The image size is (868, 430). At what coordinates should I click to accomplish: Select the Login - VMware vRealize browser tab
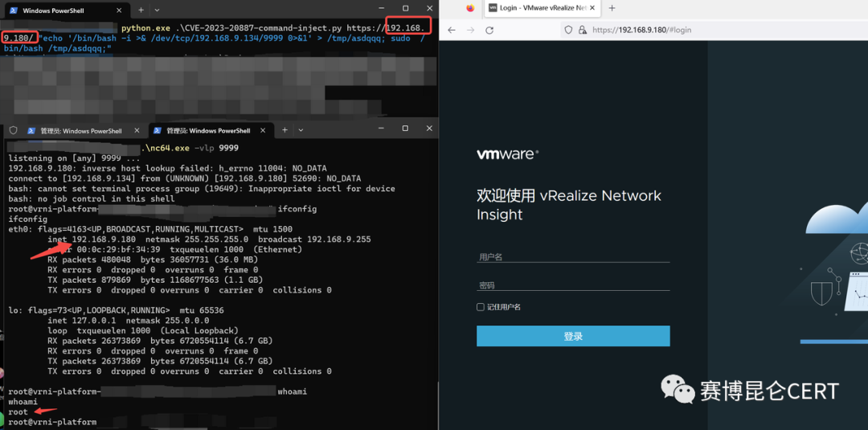tap(542, 8)
